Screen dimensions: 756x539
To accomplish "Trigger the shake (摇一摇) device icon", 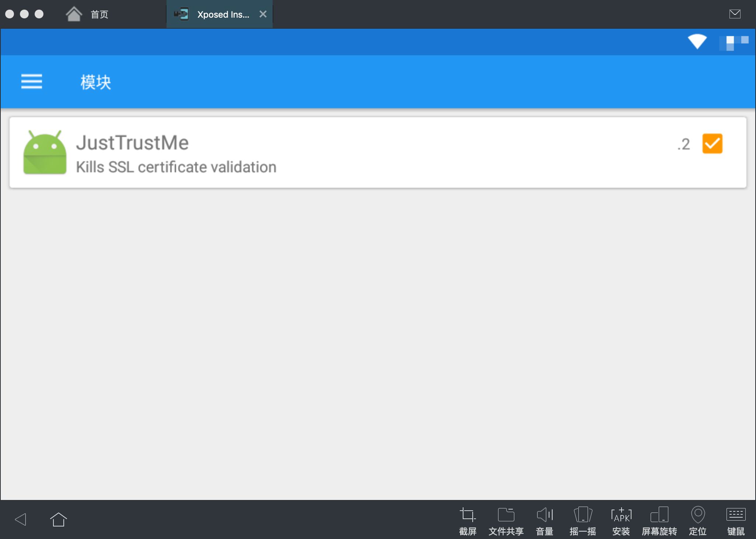I will (583, 515).
